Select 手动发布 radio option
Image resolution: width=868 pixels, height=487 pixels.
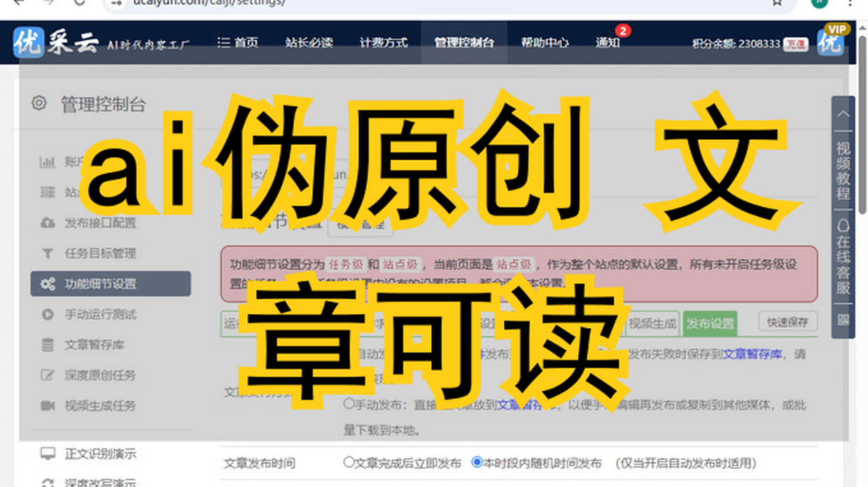(x=349, y=404)
